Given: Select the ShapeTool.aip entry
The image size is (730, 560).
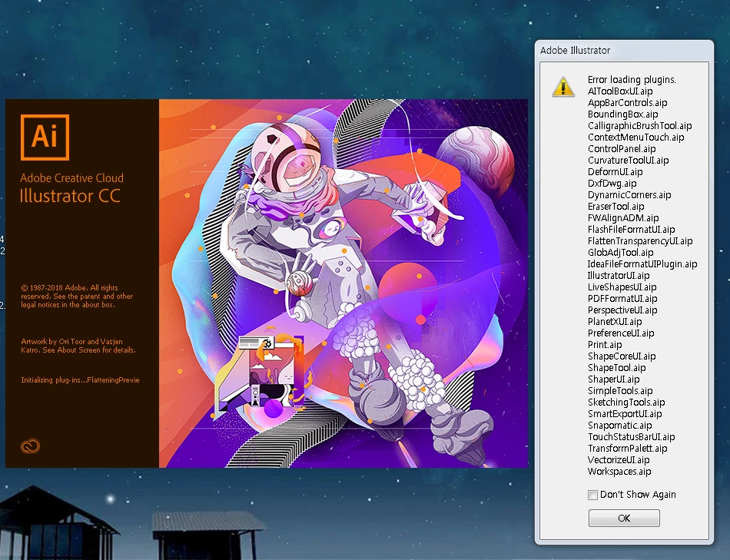Looking at the screenshot, I should pos(616,368).
